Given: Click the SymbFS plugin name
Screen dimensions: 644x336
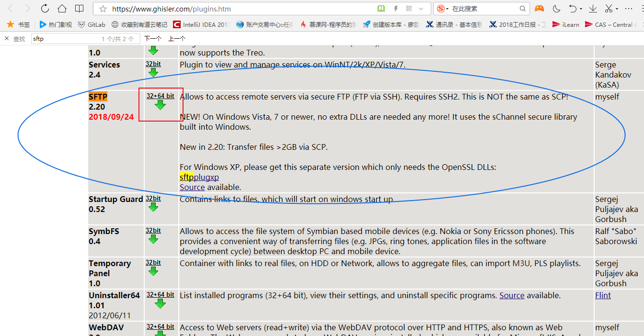Looking at the screenshot, I should (104, 231).
